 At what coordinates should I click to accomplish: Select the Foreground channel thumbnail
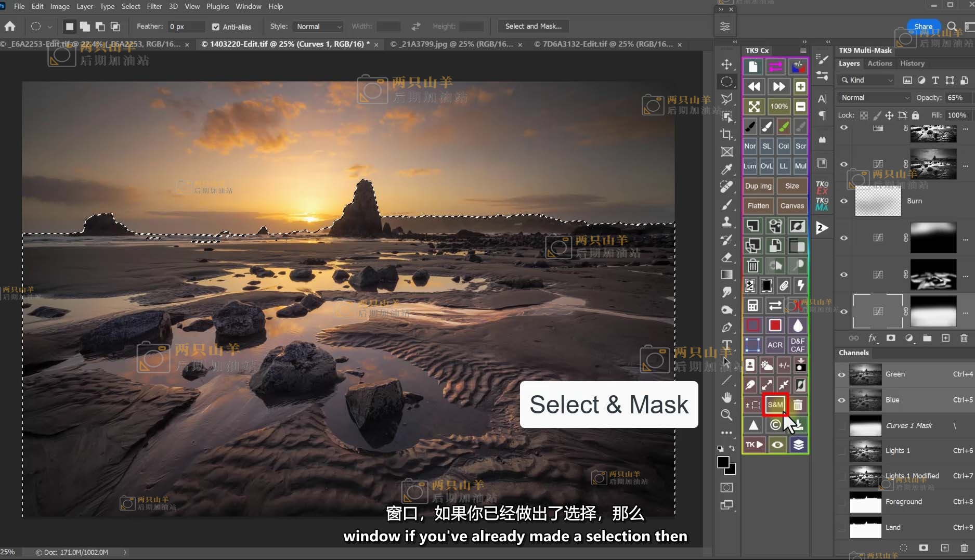tap(865, 502)
